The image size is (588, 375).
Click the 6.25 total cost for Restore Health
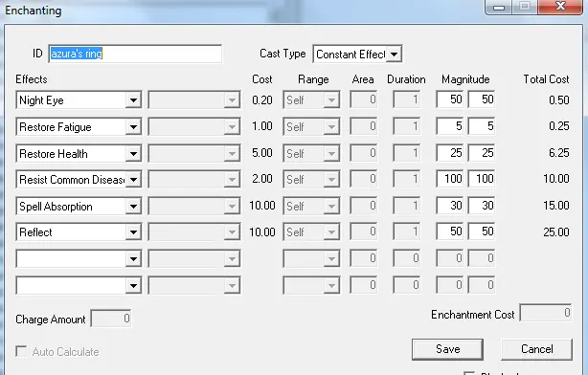point(558,153)
